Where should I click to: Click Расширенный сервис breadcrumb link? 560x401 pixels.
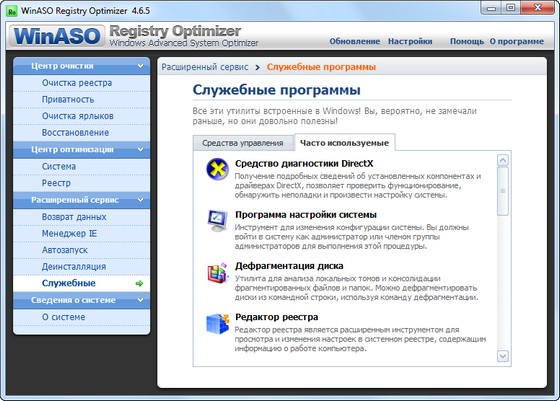205,67
